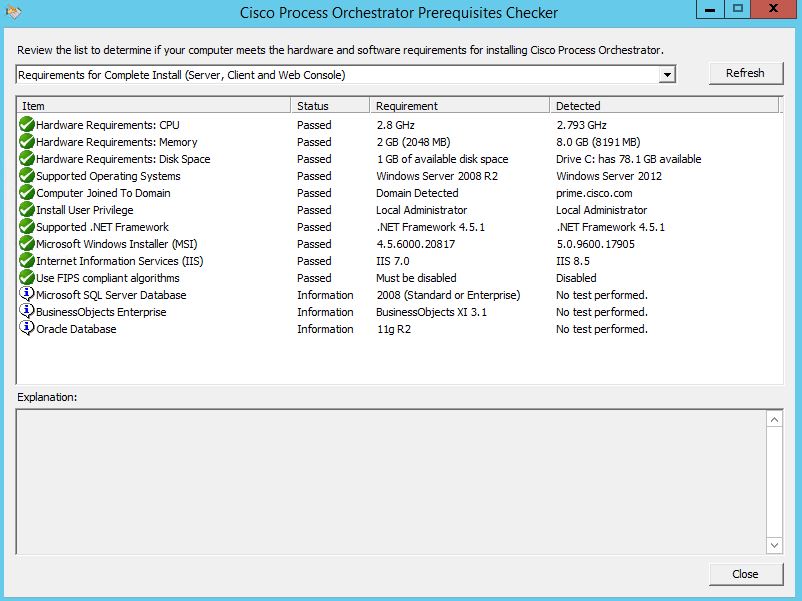Screen dimensions: 802x601
Task: Click the Information status for Oracle Database
Action: tap(325, 329)
